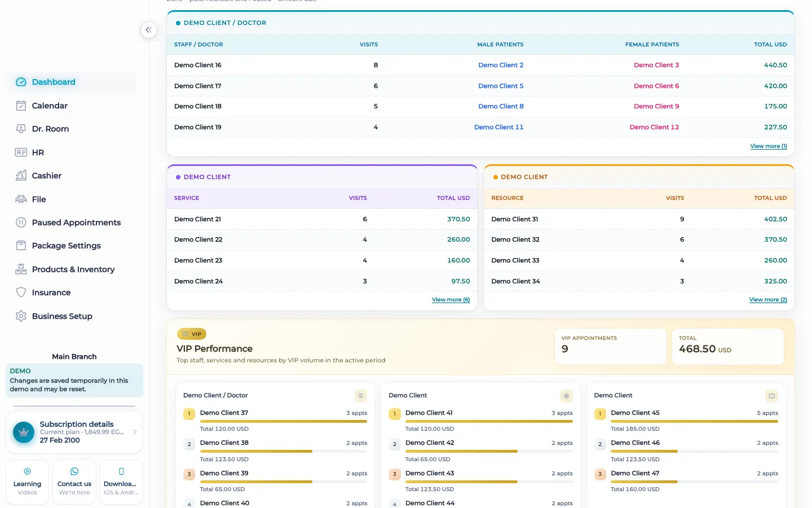Go to Paused Appointments page

click(72, 222)
